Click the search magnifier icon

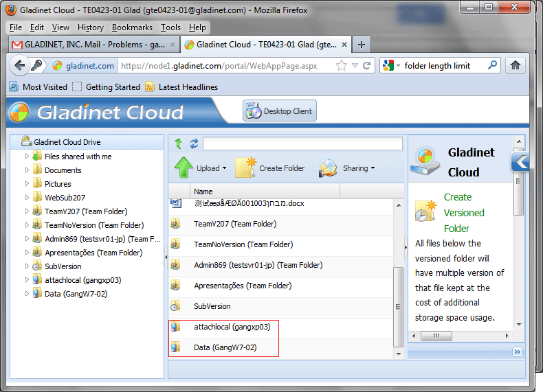pos(492,65)
